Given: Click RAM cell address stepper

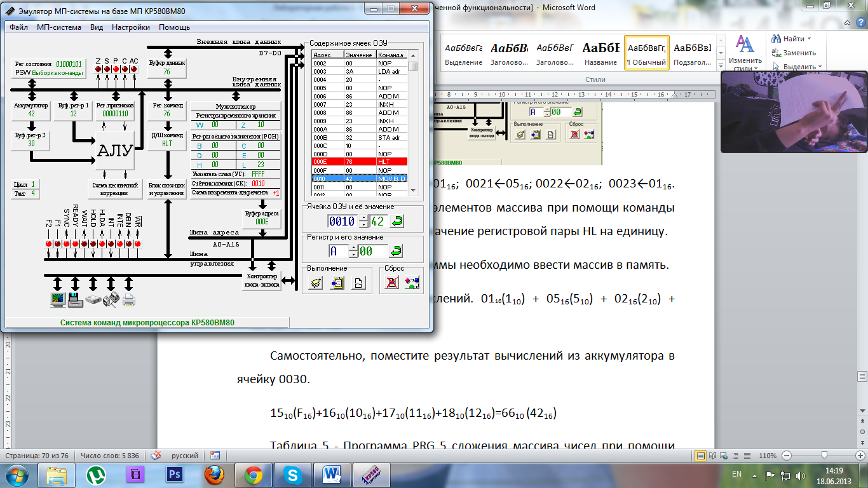Looking at the screenshot, I should tap(363, 221).
